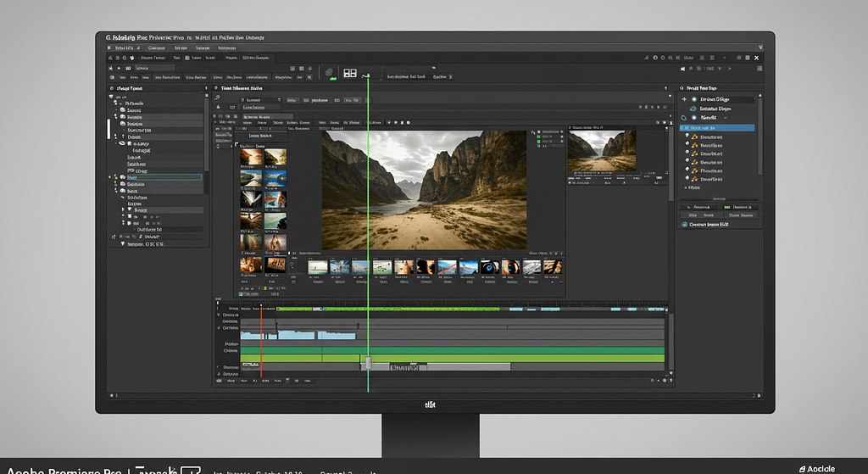Click the four-square grid layout icon in toolbar

click(x=349, y=75)
